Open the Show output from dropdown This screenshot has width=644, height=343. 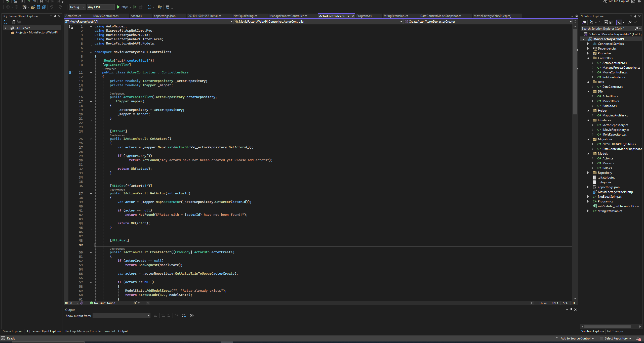(121, 316)
